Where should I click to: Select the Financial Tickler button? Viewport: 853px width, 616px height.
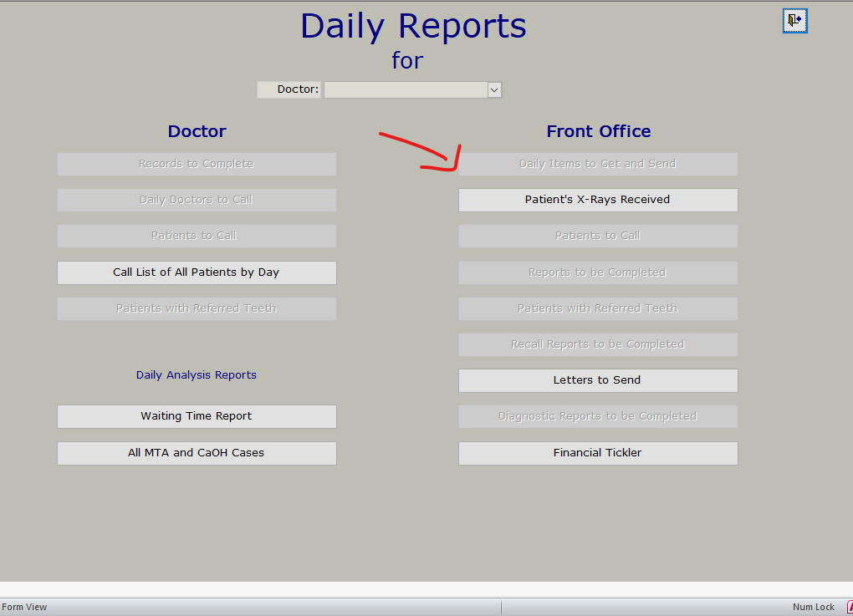click(x=598, y=453)
